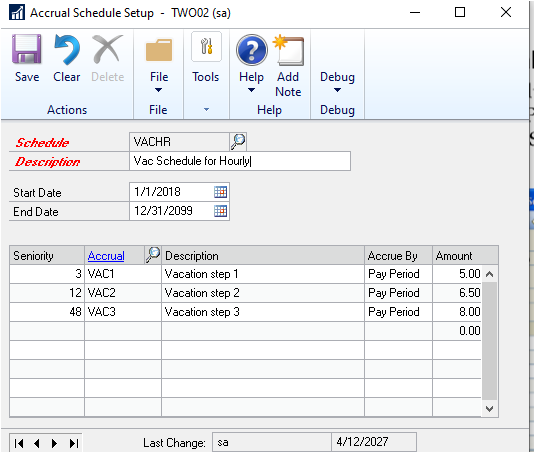Click the blue Help question mark icon
This screenshot has height=453, width=535.
click(251, 50)
